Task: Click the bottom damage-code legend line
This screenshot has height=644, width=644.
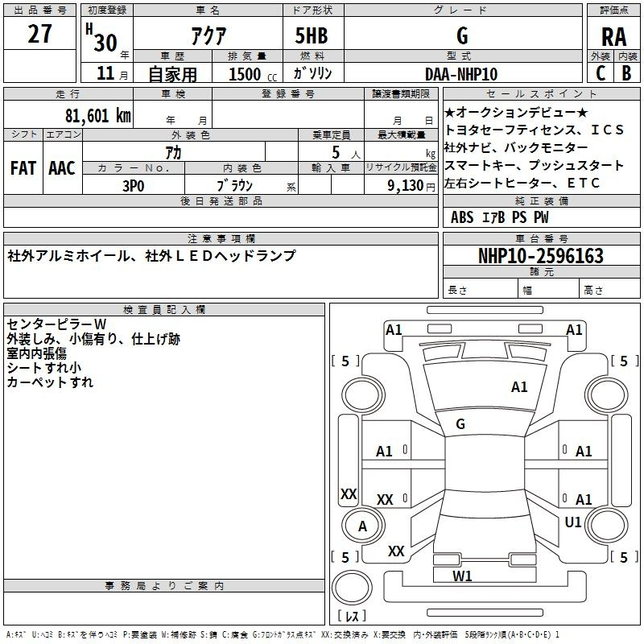Action: pyautogui.click(x=283, y=634)
